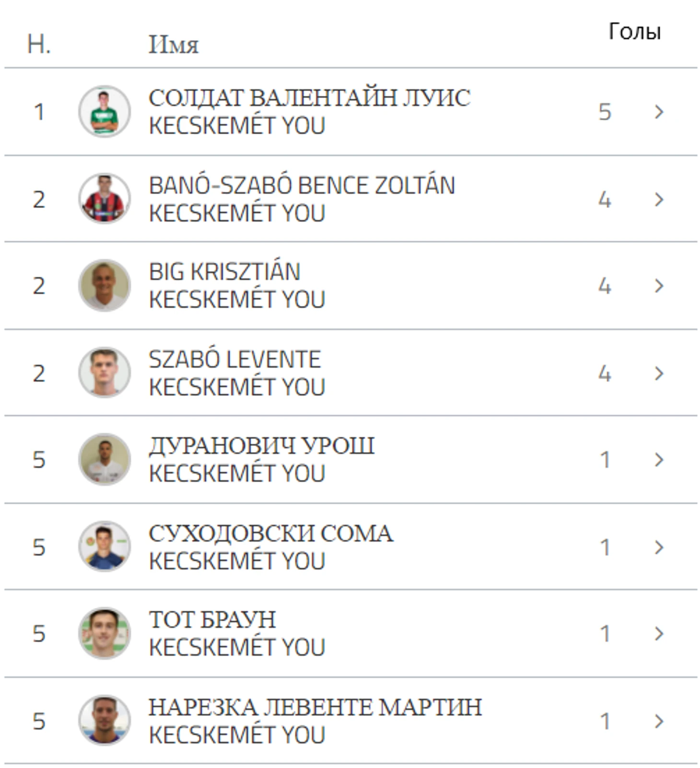Click the Имя column header
This screenshot has height=768, width=700.
tap(174, 45)
